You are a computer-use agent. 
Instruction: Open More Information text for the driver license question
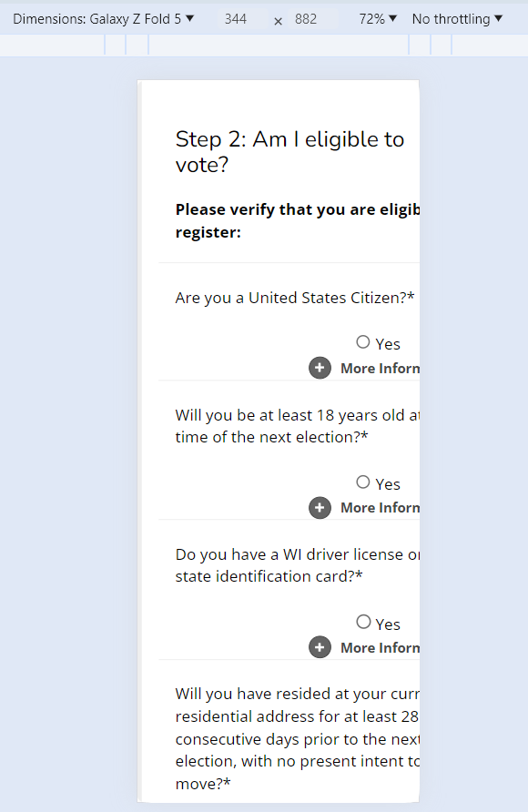(380, 648)
